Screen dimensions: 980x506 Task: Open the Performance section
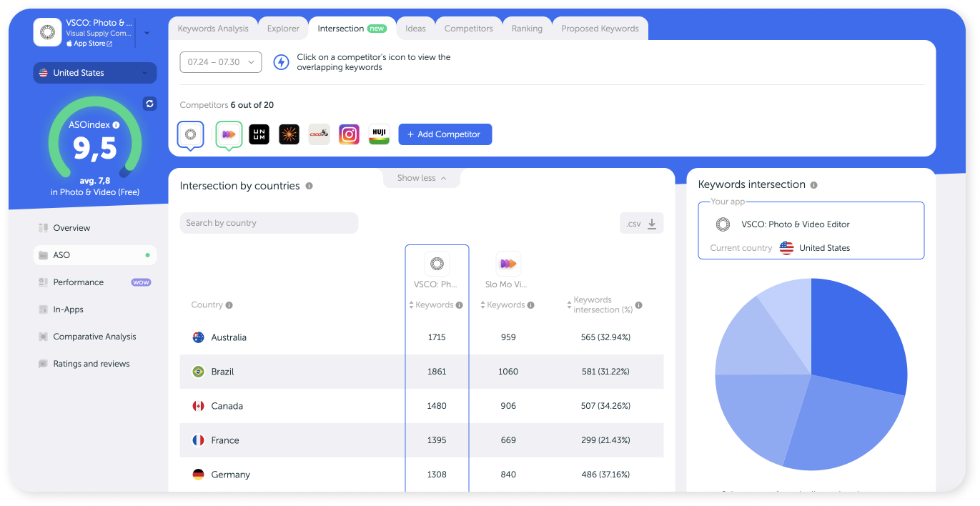pyautogui.click(x=78, y=282)
